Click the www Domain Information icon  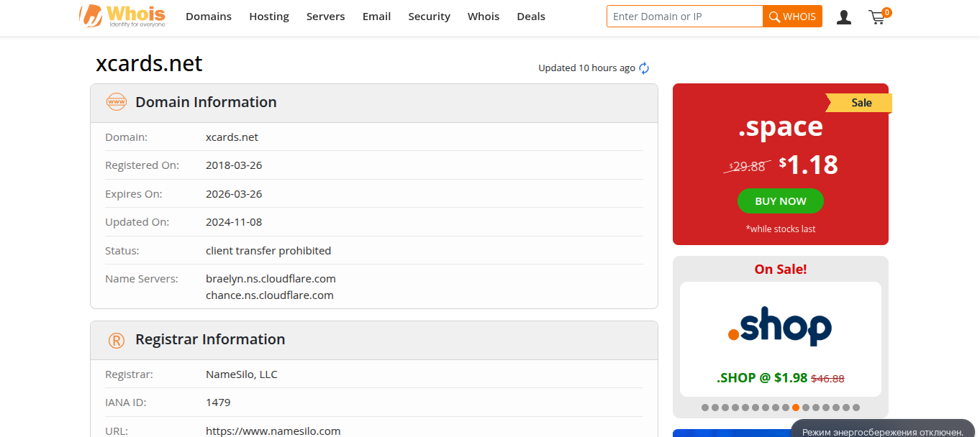coord(116,102)
